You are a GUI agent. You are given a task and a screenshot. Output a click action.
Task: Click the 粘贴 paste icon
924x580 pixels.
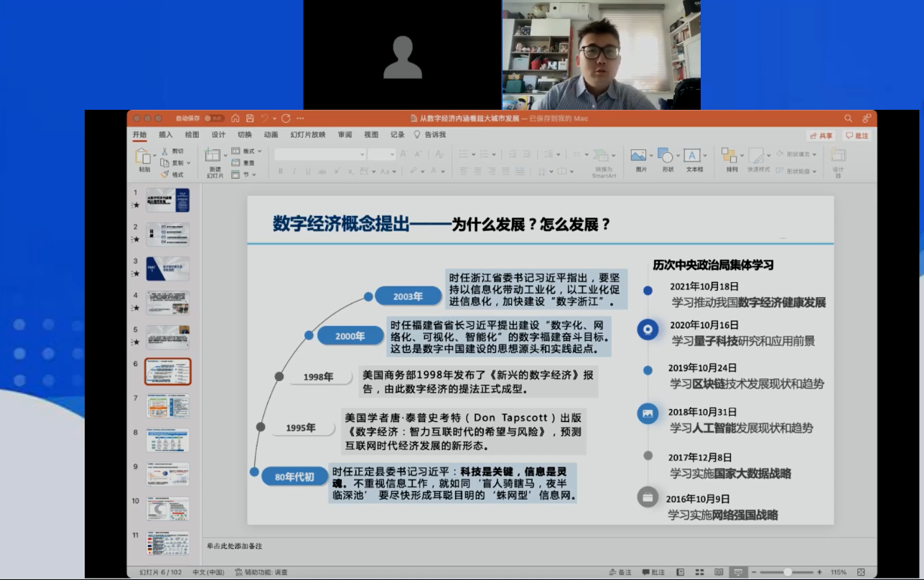coord(144,155)
